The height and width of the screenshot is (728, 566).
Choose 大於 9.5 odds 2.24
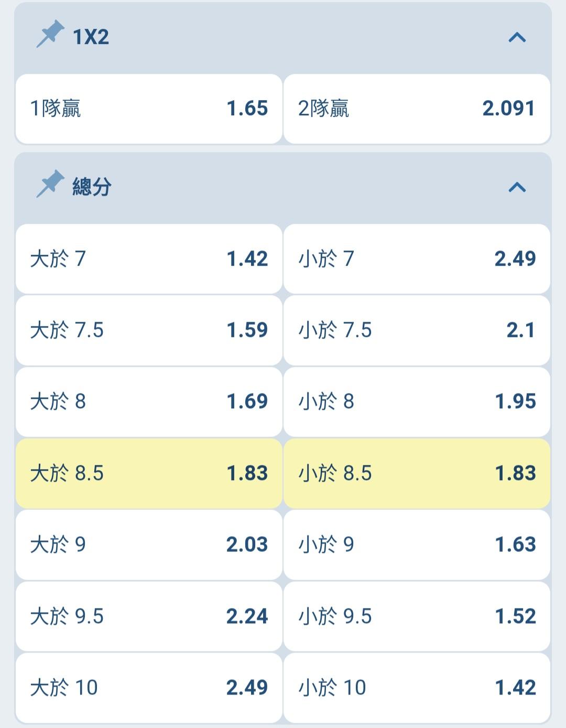click(x=149, y=616)
